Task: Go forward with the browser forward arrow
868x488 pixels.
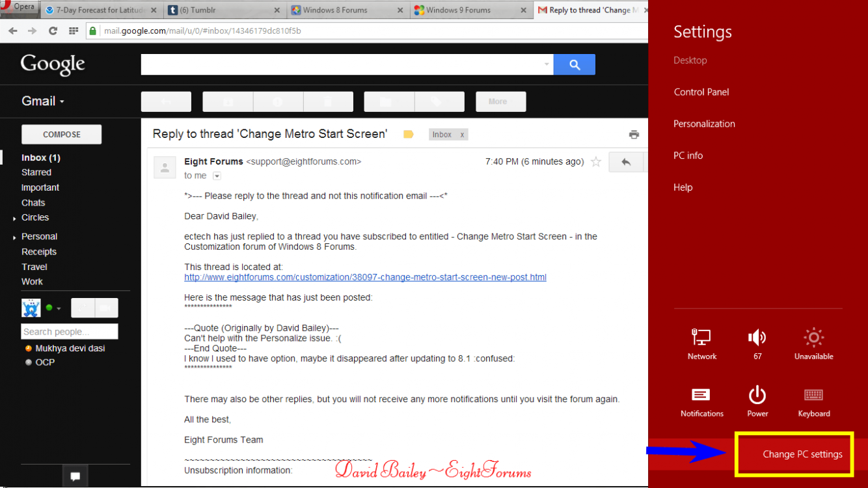Action: (x=33, y=31)
